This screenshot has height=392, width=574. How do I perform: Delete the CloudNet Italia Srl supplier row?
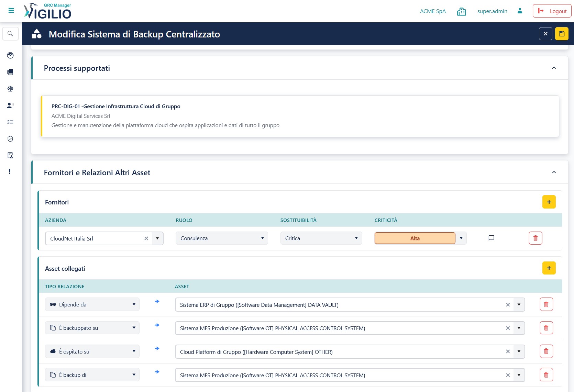click(536, 238)
